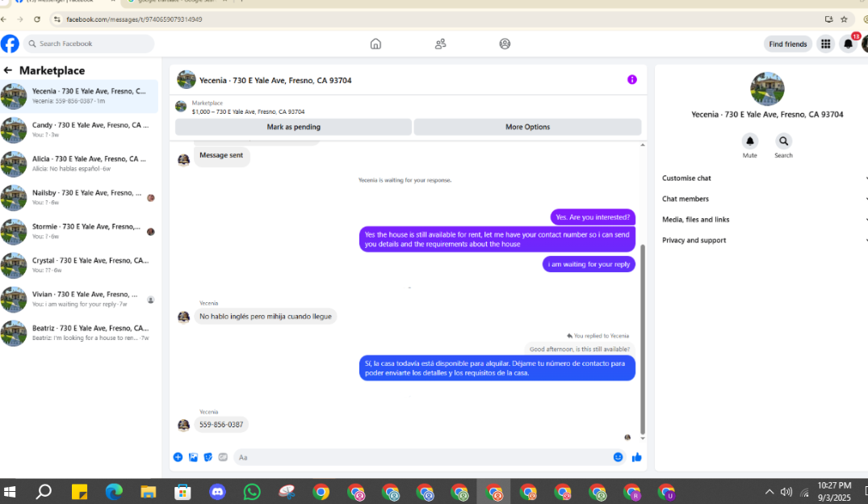
Task: Choose a sticker icon in composer
Action: click(208, 457)
